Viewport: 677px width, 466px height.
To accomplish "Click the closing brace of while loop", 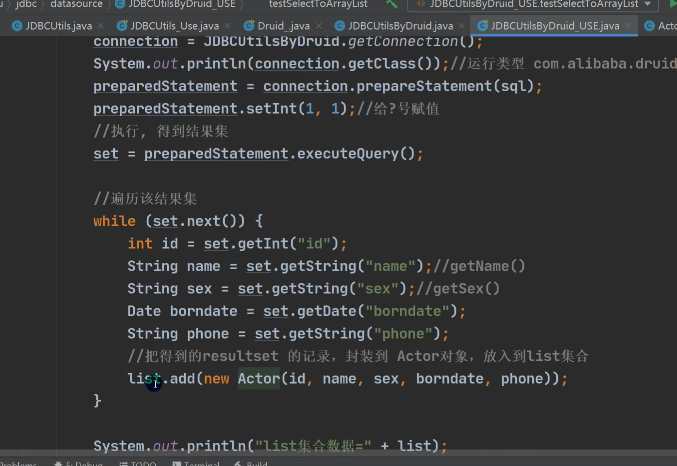I will (x=97, y=401).
